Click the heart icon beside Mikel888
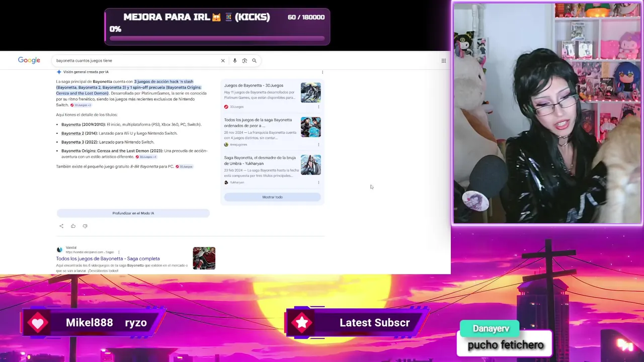Image resolution: width=644 pixels, height=362 pixels. (x=38, y=323)
